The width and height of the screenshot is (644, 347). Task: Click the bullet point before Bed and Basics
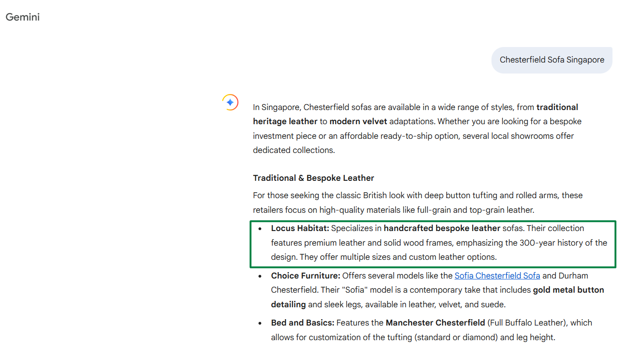point(260,323)
